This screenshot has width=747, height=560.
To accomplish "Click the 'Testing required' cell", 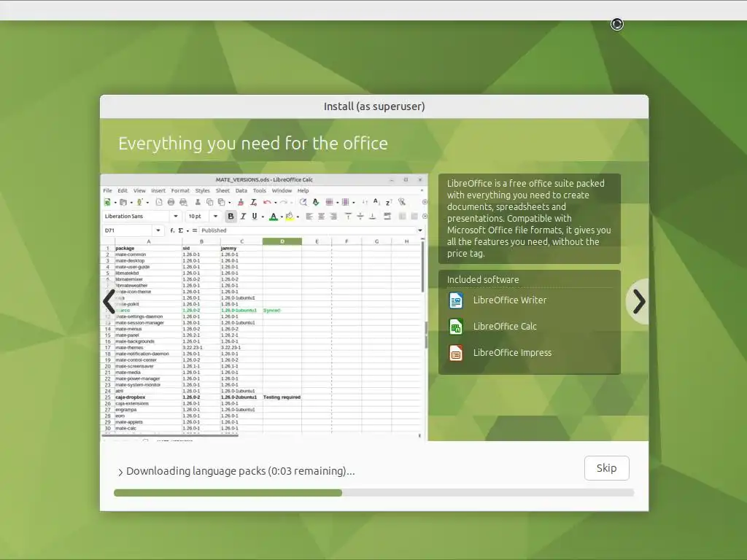I will click(282, 397).
